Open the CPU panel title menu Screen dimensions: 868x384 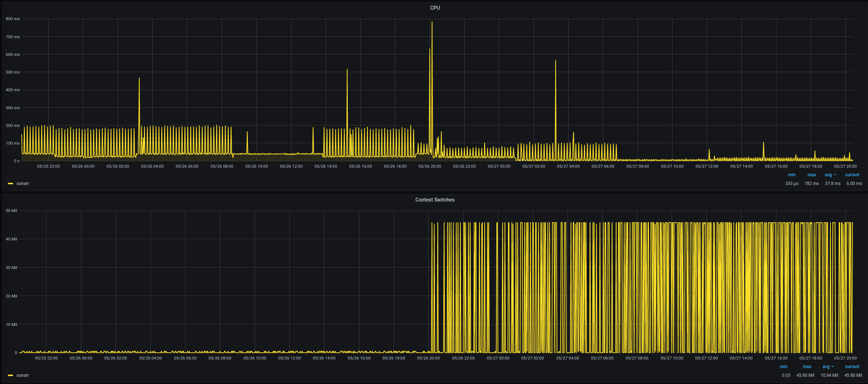435,8
